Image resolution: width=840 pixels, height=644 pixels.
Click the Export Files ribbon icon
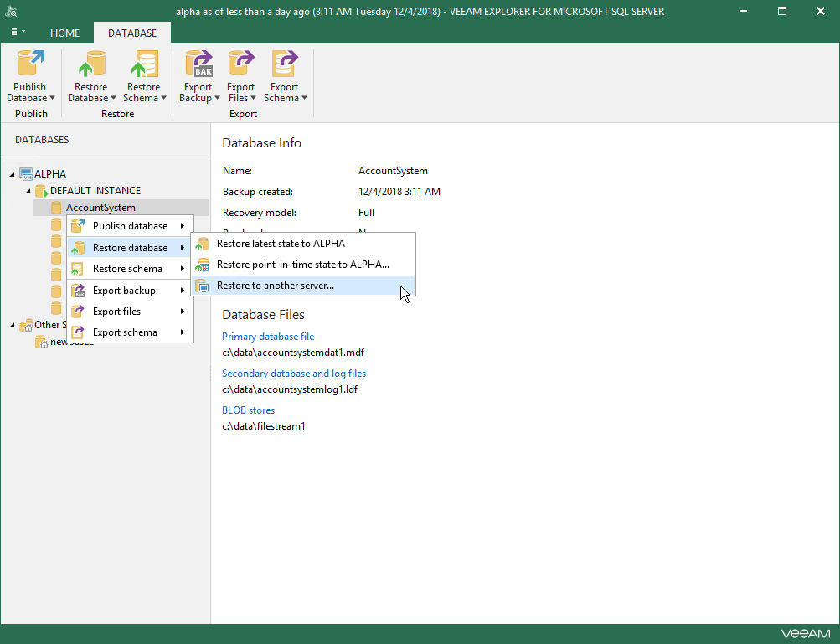[x=241, y=63]
